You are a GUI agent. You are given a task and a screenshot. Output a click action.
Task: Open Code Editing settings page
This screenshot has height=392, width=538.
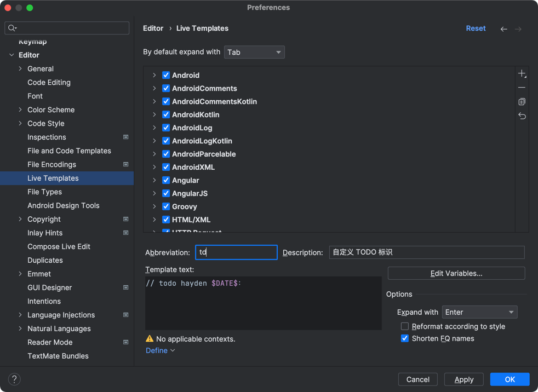coord(49,82)
